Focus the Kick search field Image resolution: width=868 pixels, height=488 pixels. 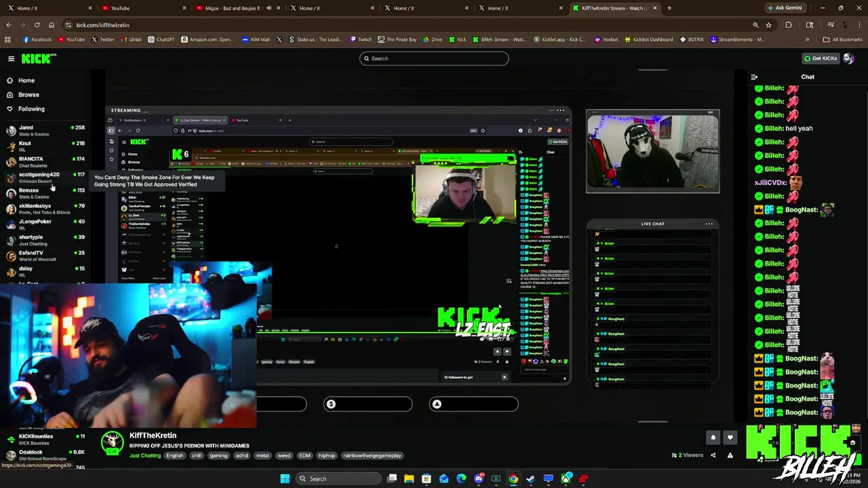pyautogui.click(x=434, y=58)
